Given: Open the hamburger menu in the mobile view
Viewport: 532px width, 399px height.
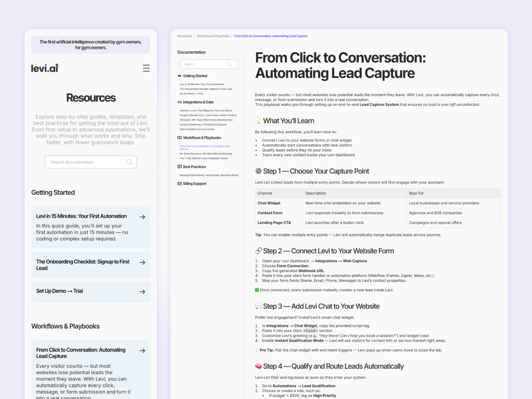Looking at the screenshot, I should (146, 68).
